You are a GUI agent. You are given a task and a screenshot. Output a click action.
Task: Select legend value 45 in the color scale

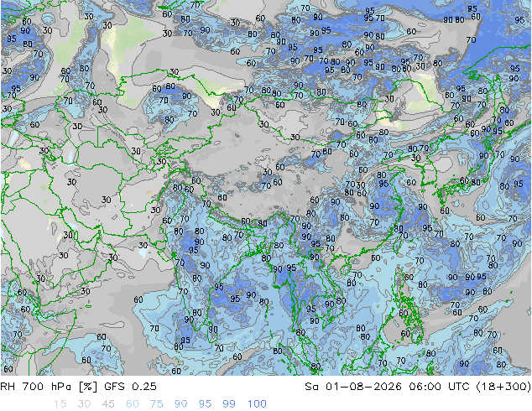point(108,404)
